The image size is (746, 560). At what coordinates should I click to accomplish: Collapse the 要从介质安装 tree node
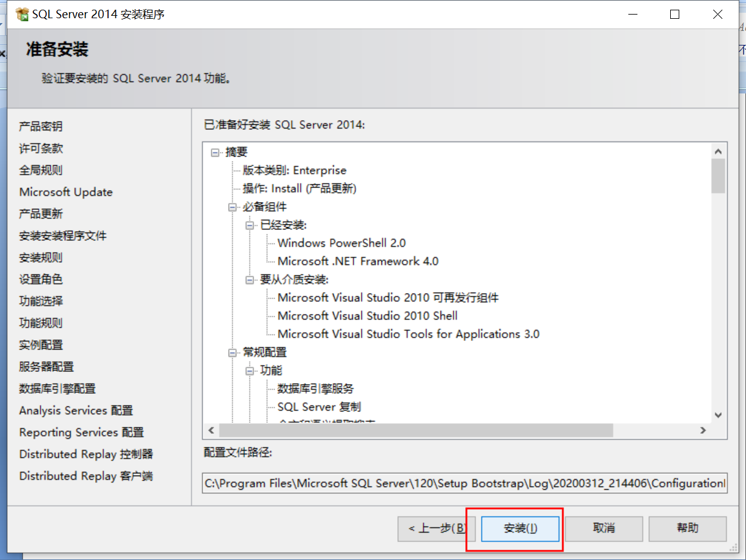250,280
